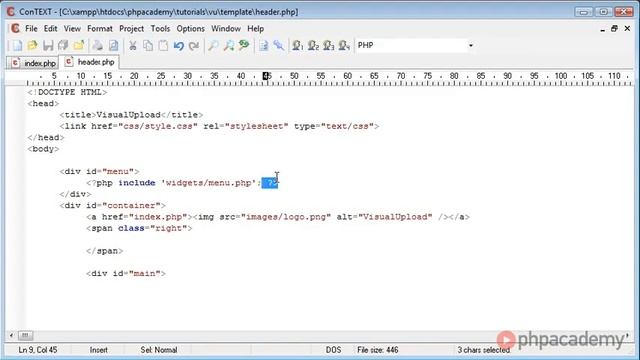Click the Close file folder icon
The height and width of the screenshot is (360, 640).
tap(79, 45)
